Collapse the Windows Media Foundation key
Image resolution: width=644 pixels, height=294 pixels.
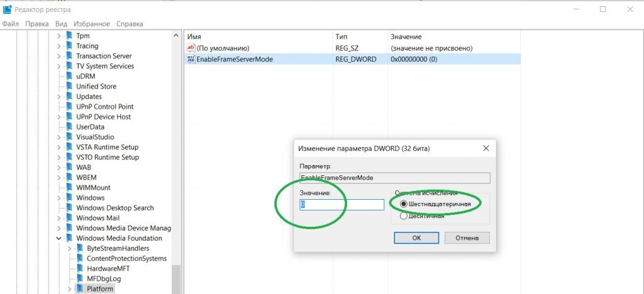pos(59,239)
